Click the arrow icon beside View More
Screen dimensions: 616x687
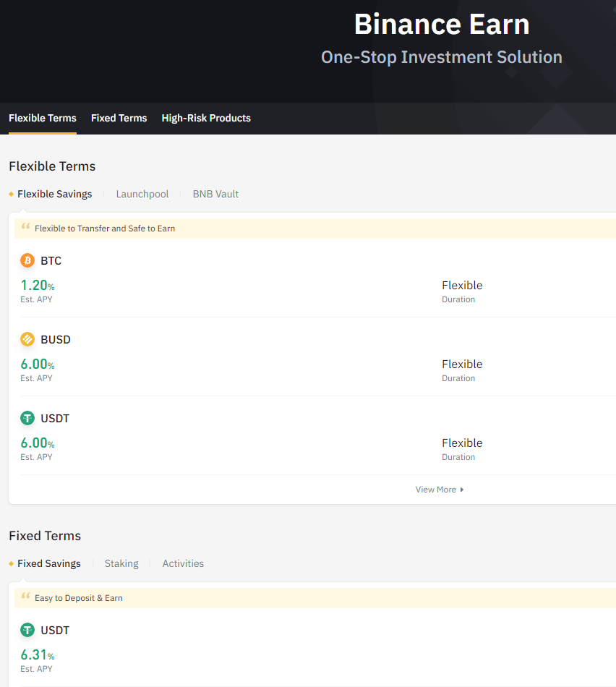click(x=462, y=490)
